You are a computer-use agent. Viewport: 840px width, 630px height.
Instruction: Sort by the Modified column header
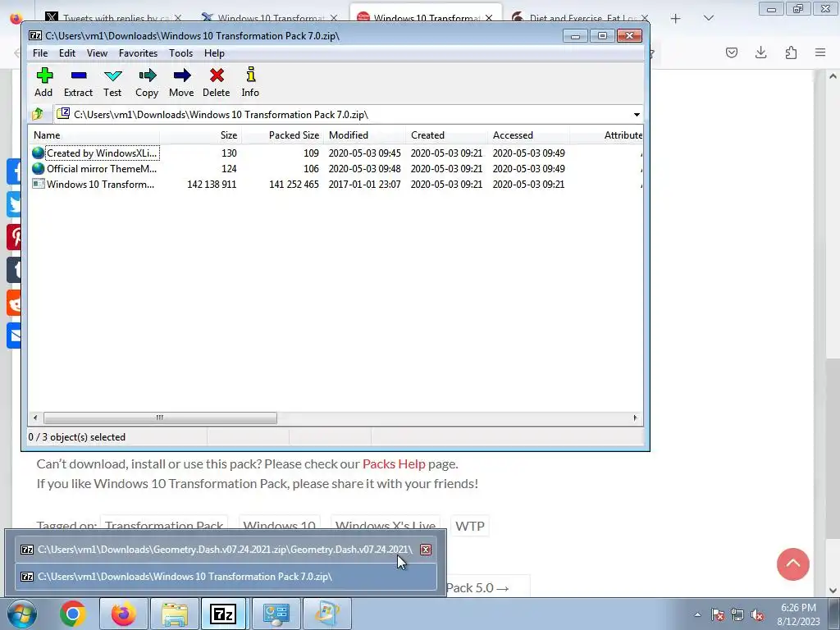coord(364,135)
